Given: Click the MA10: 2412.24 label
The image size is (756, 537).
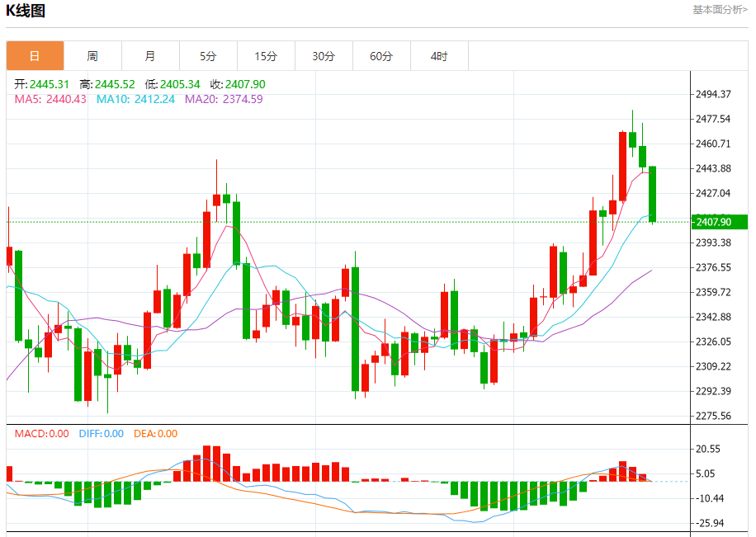Looking at the screenshot, I should coord(135,99).
